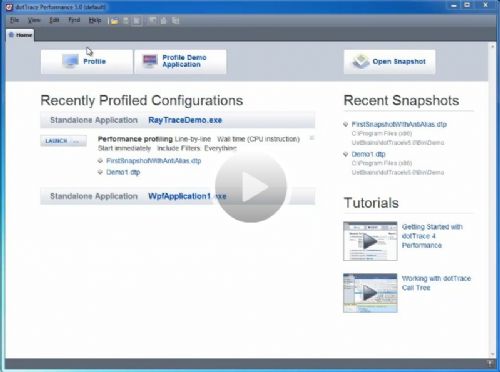Image resolution: width=500 pixels, height=372 pixels.
Task: Open the WpfApplication1 configuration link
Action: tap(187, 196)
